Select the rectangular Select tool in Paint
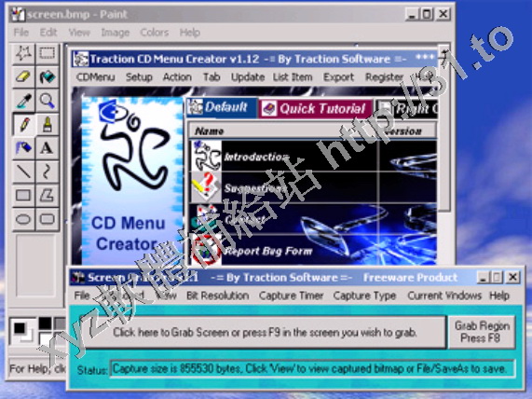Screen dimensions: 532x399 tap(48, 54)
